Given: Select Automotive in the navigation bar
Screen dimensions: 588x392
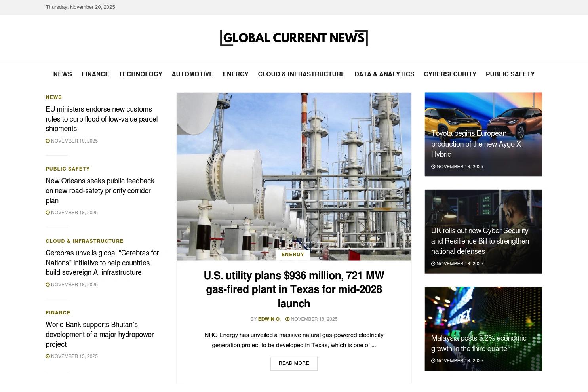Looking at the screenshot, I should (192, 74).
